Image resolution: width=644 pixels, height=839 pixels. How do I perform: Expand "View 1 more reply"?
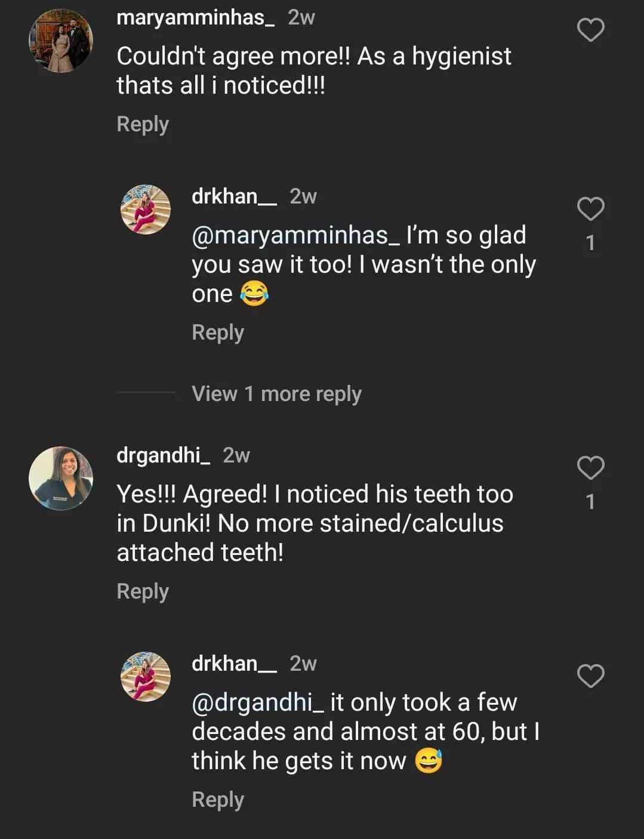coord(276,394)
